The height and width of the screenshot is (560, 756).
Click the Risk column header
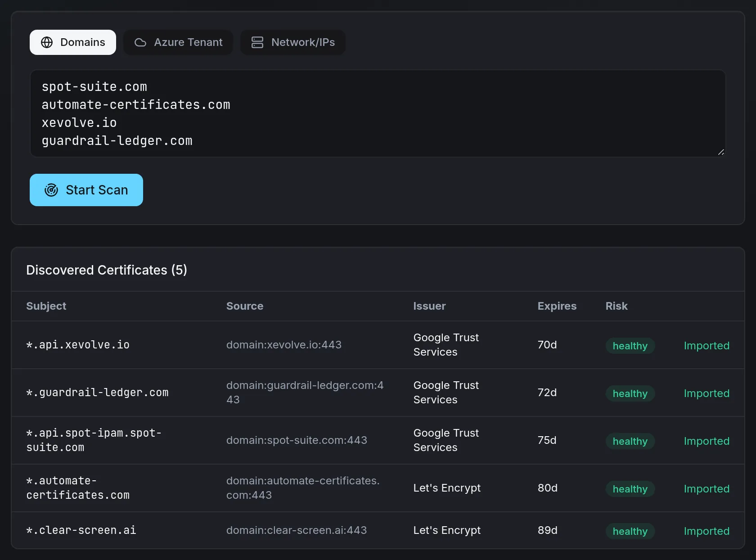coord(616,306)
